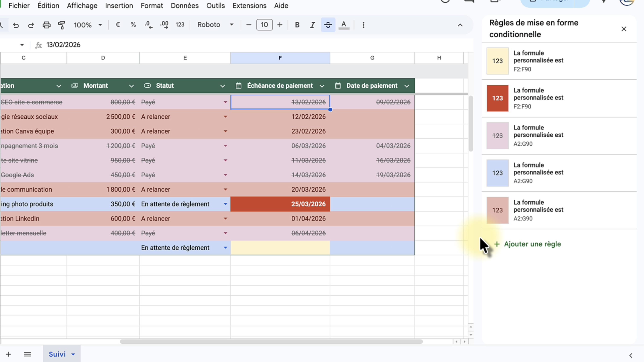Expand the Statut column header filter

click(x=222, y=86)
